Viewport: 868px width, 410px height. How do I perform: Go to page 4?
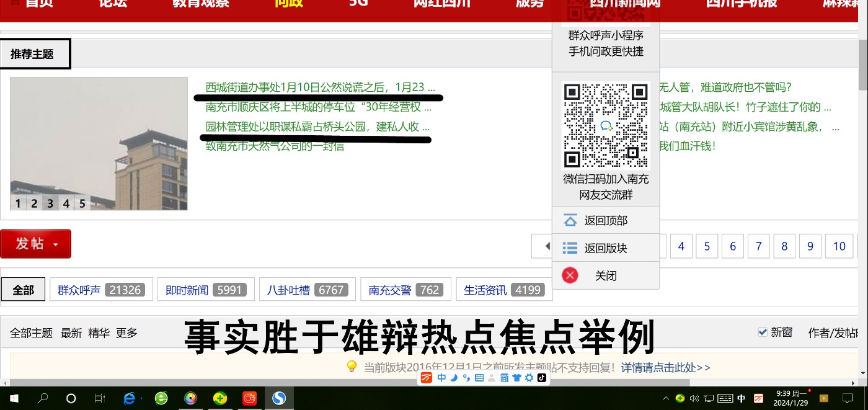(x=681, y=246)
